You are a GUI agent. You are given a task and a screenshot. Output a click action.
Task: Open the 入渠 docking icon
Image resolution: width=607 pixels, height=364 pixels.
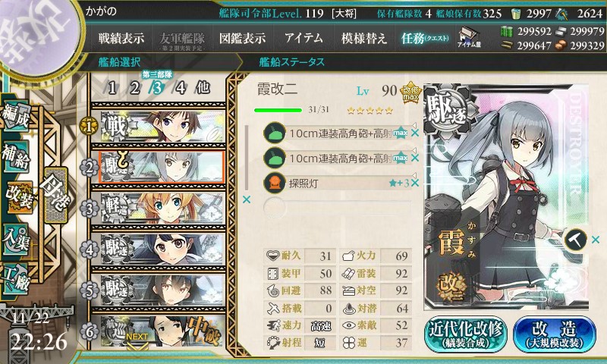click(16, 239)
